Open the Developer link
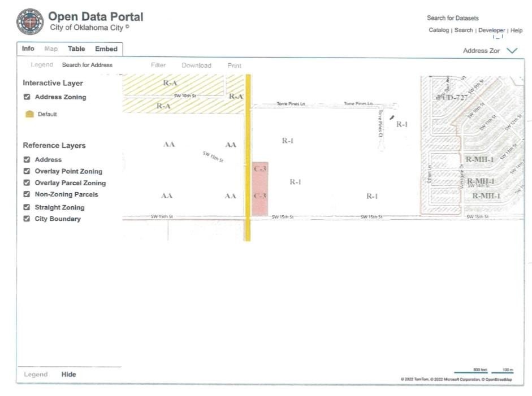This screenshot has width=532, height=396. tap(491, 31)
